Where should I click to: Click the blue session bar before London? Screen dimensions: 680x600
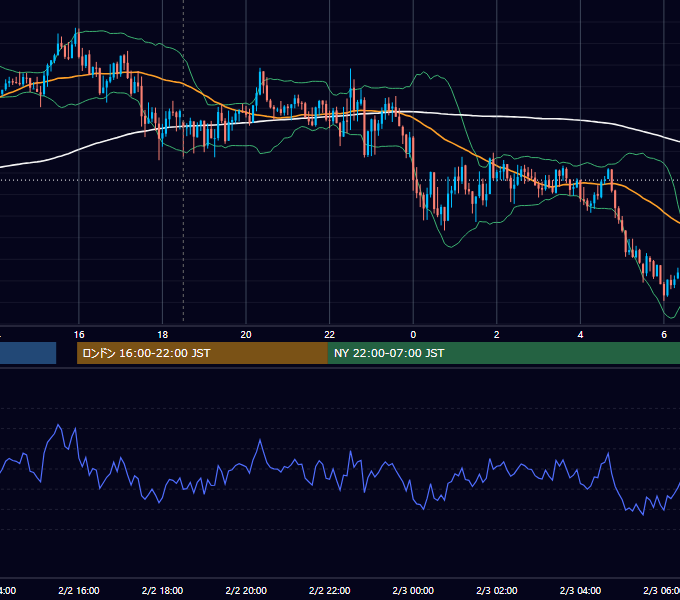click(28, 353)
